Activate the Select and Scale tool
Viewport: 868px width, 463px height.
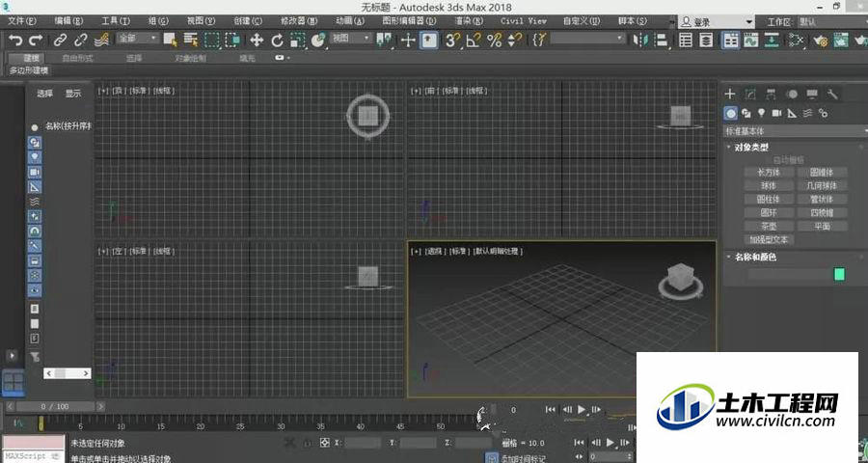pyautogui.click(x=298, y=40)
